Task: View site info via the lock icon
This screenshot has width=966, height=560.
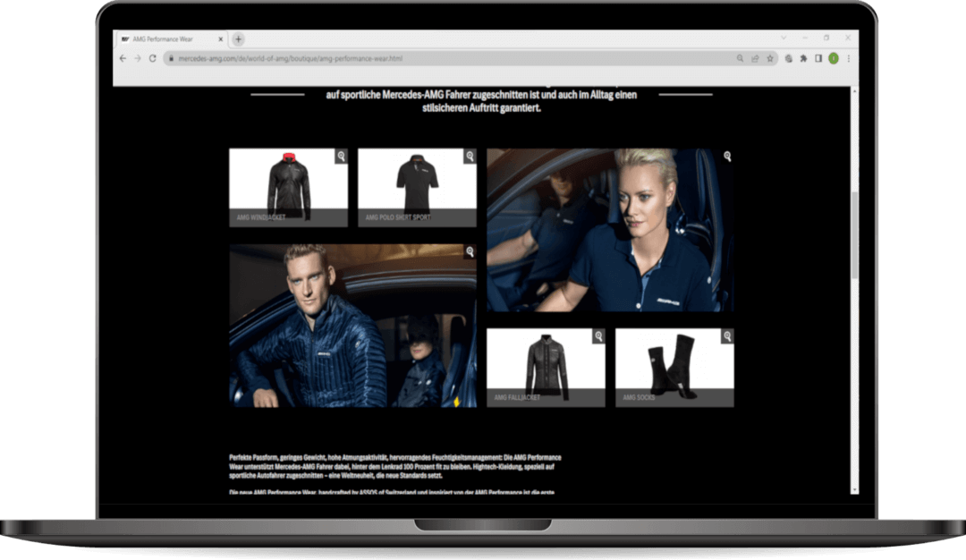Action: click(x=171, y=58)
